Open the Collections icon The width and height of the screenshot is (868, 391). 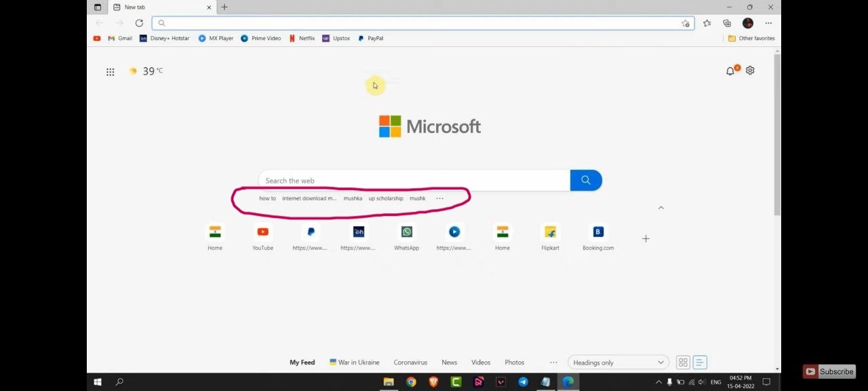click(727, 23)
